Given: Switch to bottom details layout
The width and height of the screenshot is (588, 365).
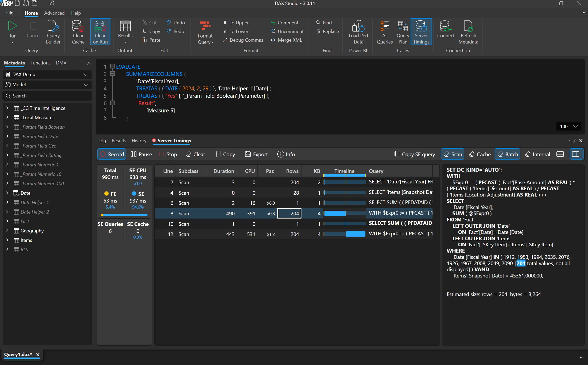Looking at the screenshot, I should (560, 154).
